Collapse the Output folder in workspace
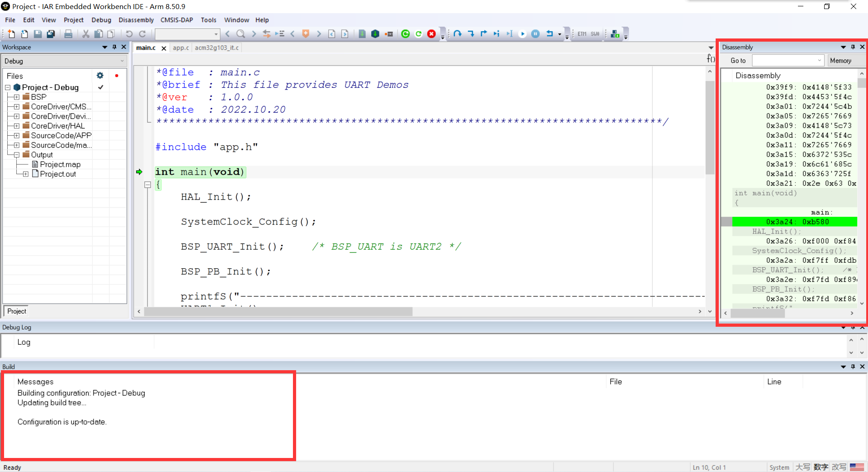868x472 pixels. tap(17, 155)
